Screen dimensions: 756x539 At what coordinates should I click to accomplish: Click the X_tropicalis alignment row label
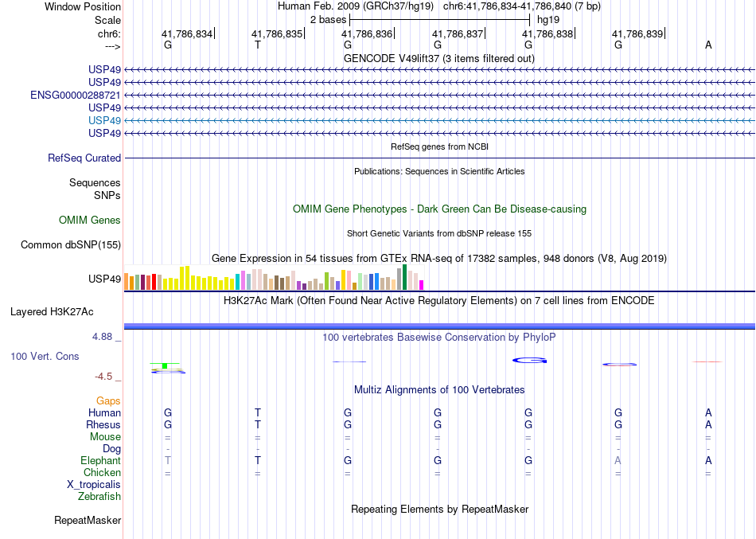(94, 485)
